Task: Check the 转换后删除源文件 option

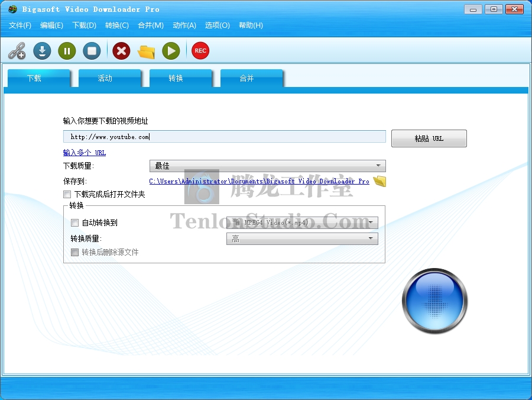Action: pyautogui.click(x=74, y=252)
